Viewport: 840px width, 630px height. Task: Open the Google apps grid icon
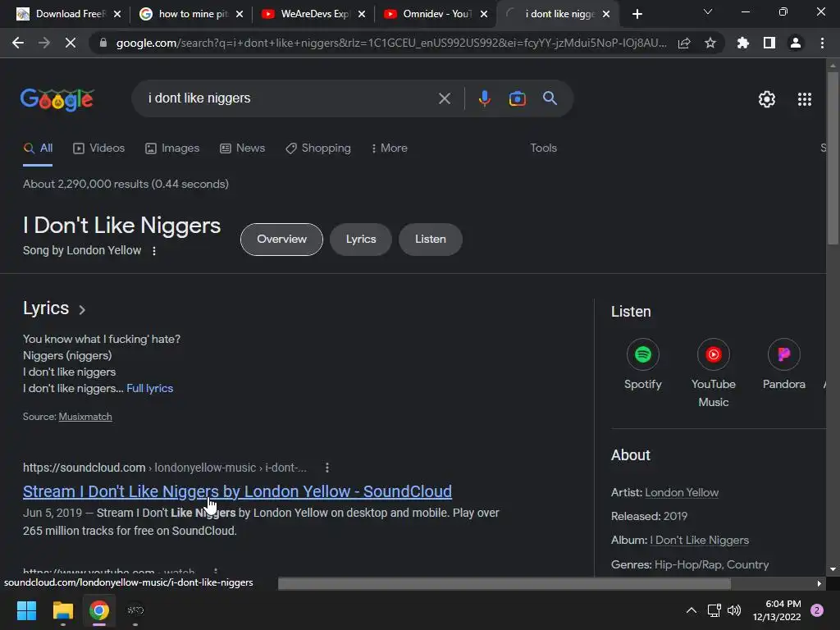point(804,99)
